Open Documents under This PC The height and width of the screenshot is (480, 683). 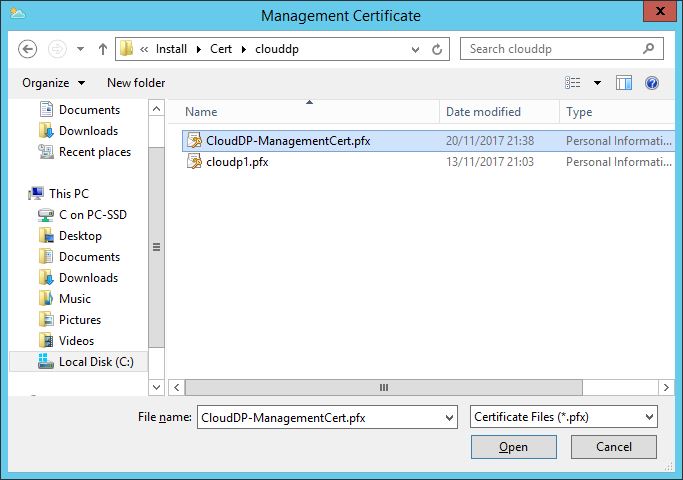click(89, 257)
